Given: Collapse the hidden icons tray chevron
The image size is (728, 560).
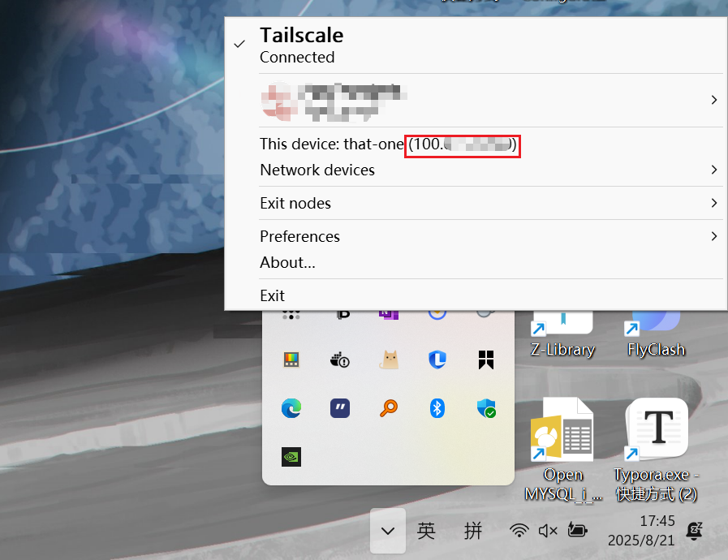Looking at the screenshot, I should pos(388,530).
